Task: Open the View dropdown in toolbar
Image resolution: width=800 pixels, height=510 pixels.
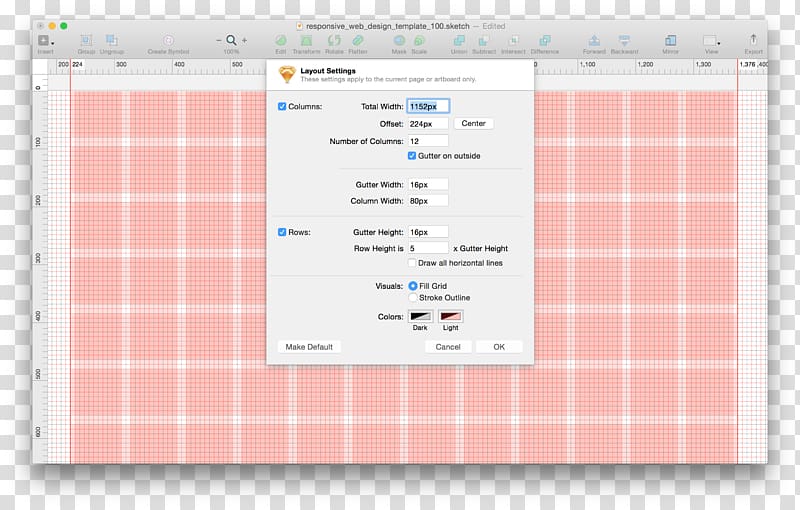Action: point(711,41)
